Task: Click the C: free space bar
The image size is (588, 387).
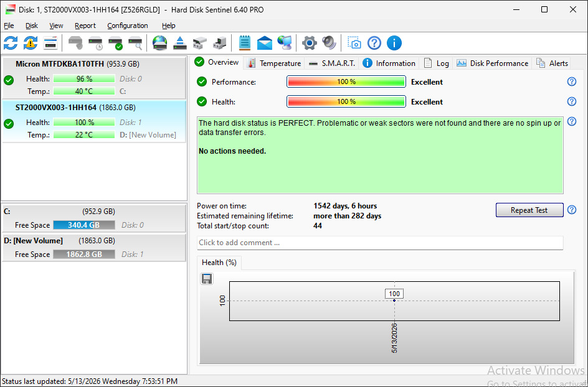Action: pos(84,225)
